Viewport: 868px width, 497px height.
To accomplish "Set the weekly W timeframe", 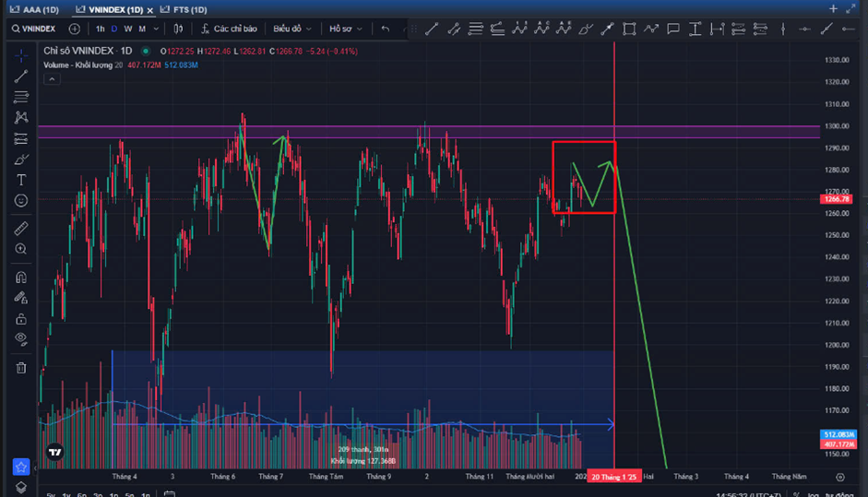I will pos(128,29).
